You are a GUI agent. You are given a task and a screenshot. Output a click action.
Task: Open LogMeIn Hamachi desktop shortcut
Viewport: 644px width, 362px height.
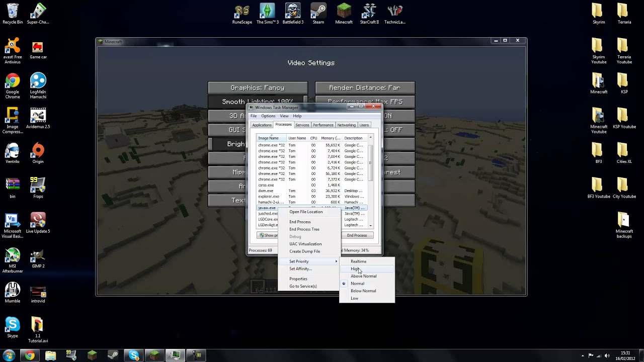point(38,86)
